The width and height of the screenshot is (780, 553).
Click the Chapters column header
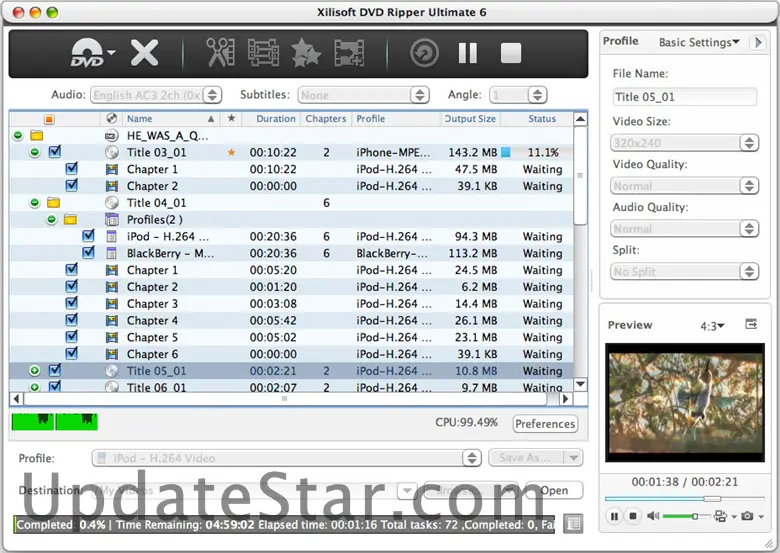coord(325,119)
